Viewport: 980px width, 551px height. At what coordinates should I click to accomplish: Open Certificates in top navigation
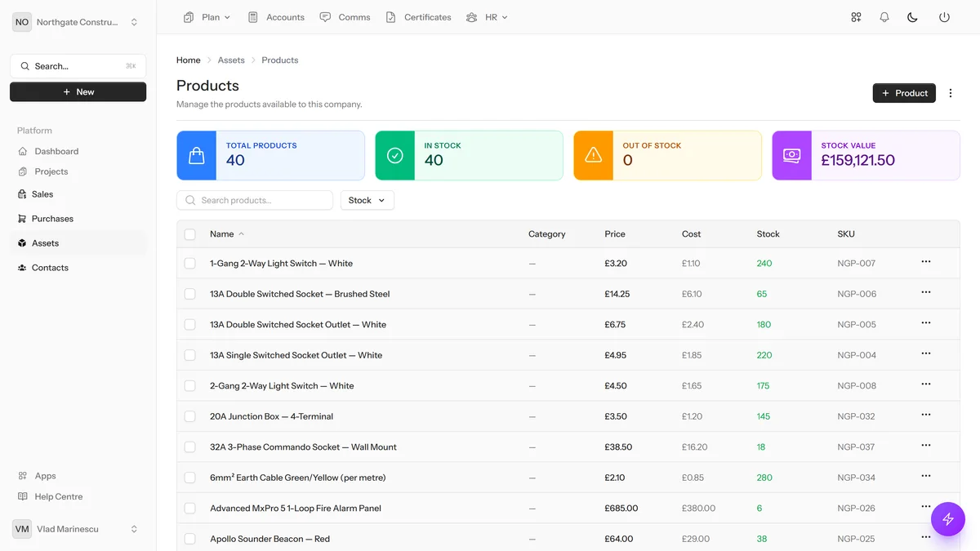click(418, 17)
